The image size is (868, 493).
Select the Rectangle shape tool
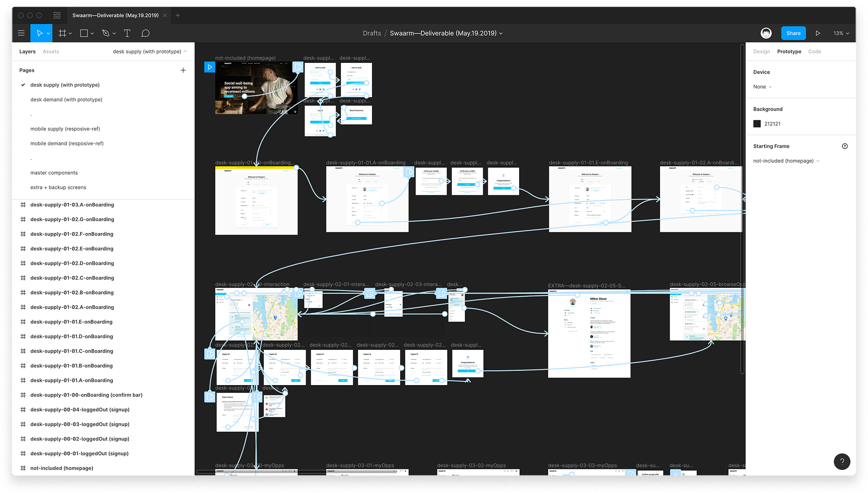click(84, 33)
